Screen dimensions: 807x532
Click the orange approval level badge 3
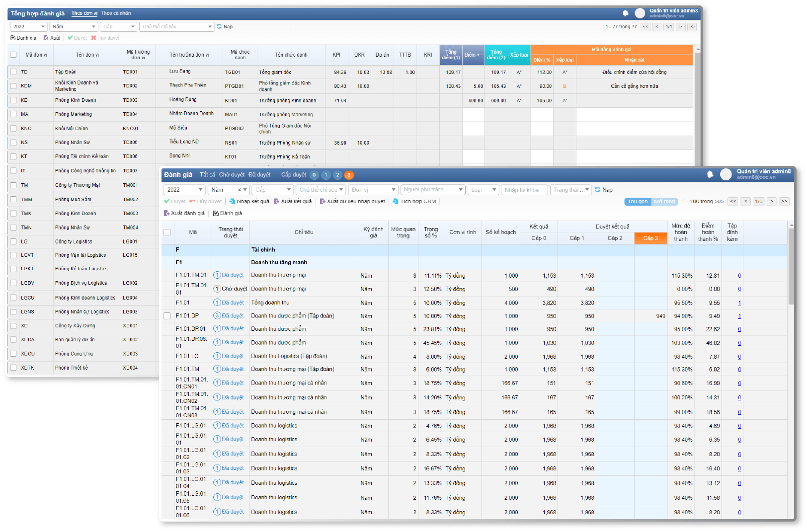[349, 175]
